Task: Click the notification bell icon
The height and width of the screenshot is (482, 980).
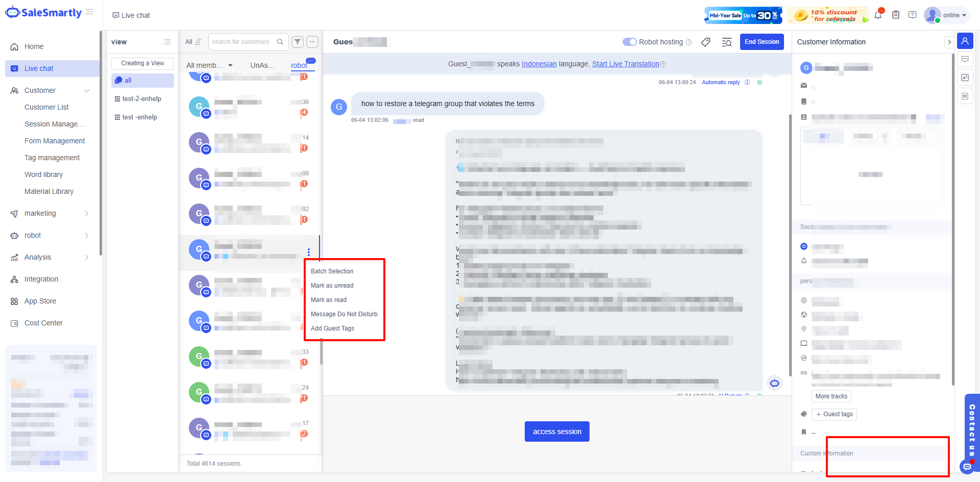Action: click(878, 15)
